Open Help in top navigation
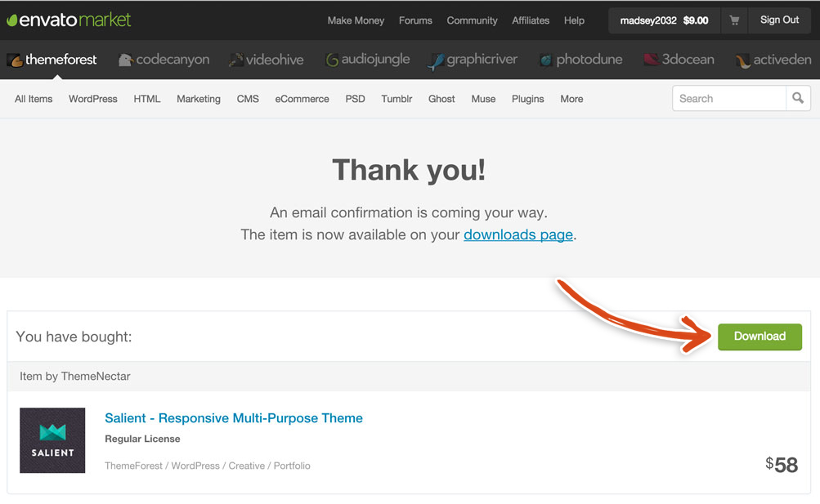This screenshot has height=504, width=820. click(x=574, y=20)
